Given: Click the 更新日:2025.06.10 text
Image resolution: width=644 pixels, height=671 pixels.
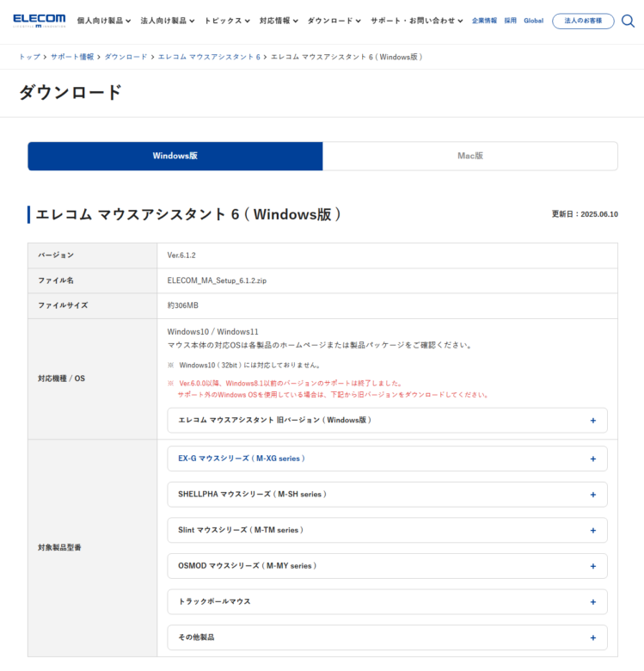Looking at the screenshot, I should tap(585, 214).
